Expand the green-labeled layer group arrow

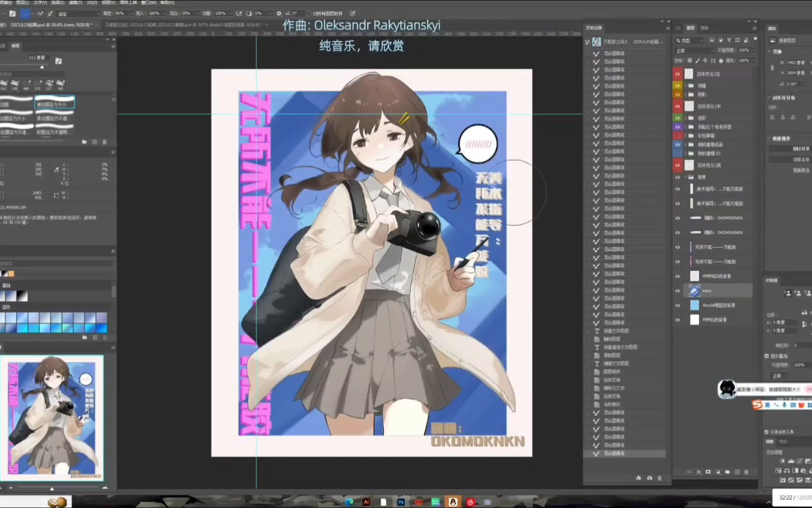point(686,118)
